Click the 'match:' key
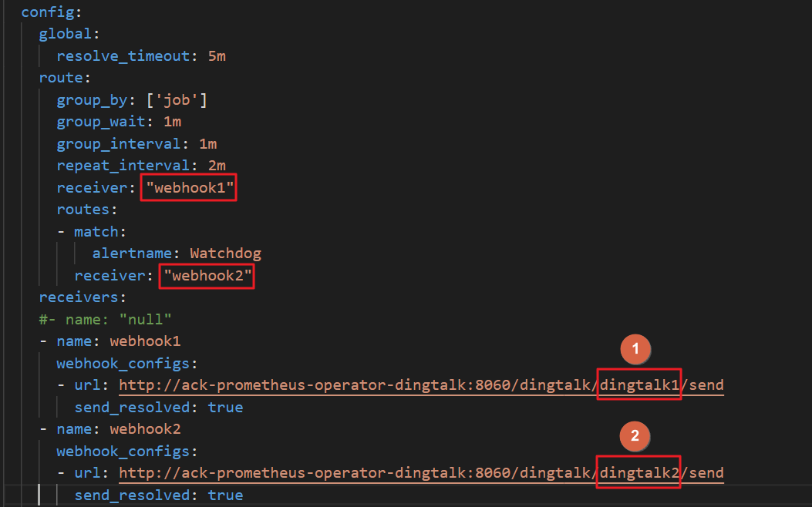 click(100, 231)
